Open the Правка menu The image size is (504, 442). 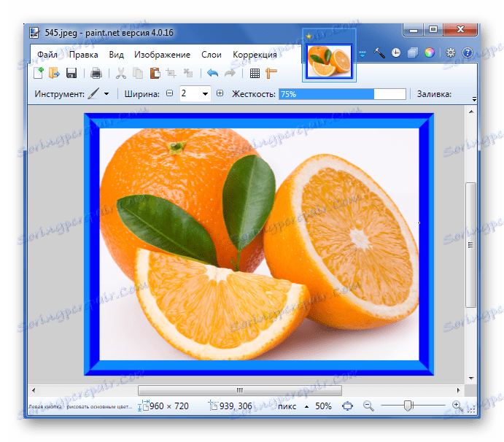click(x=83, y=55)
